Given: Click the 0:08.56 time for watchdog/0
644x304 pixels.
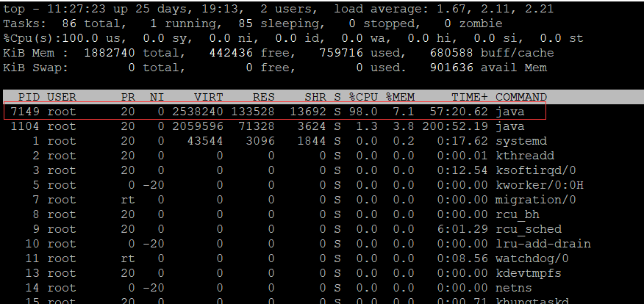Looking at the screenshot, I should click(462, 259).
